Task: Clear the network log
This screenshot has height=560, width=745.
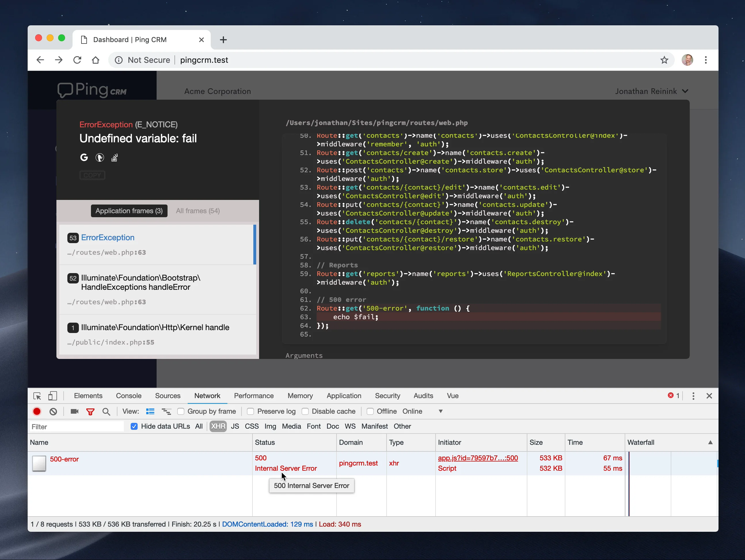Action: tap(53, 411)
